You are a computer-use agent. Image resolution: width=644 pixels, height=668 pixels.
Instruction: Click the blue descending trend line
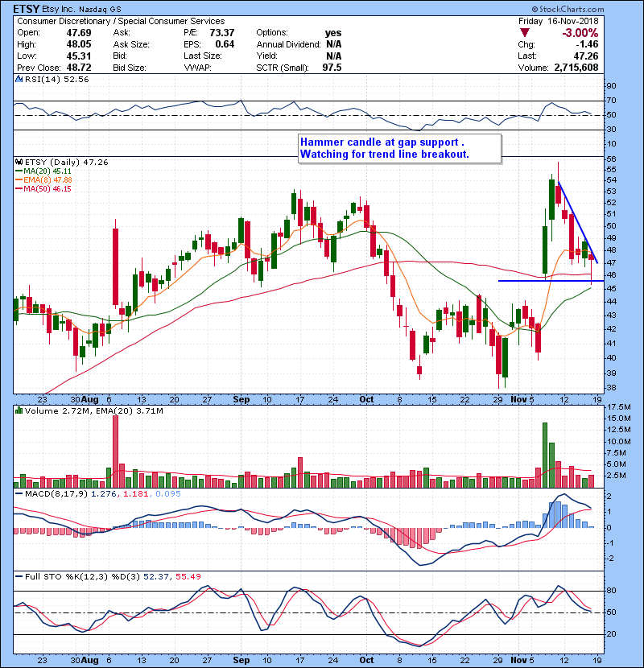578,222
